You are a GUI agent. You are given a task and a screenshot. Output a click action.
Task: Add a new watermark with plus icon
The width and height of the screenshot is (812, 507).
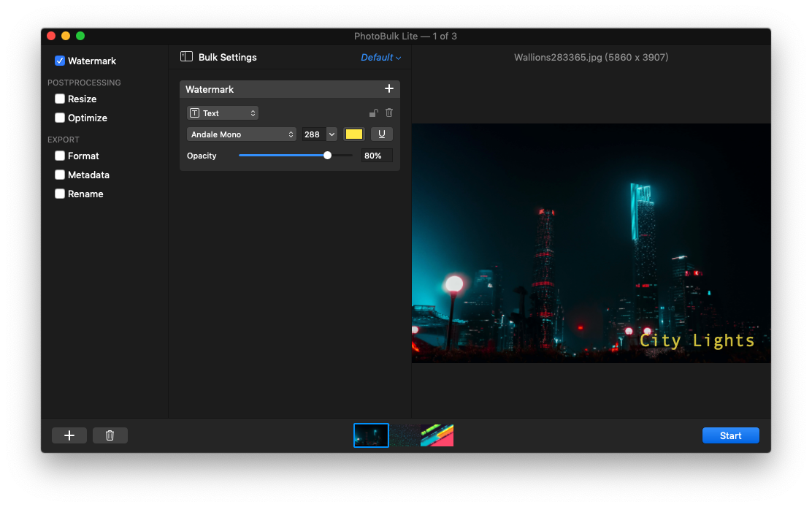(x=389, y=89)
